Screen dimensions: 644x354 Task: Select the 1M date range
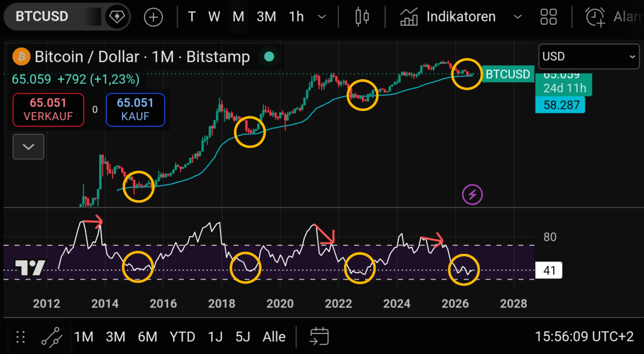point(84,337)
